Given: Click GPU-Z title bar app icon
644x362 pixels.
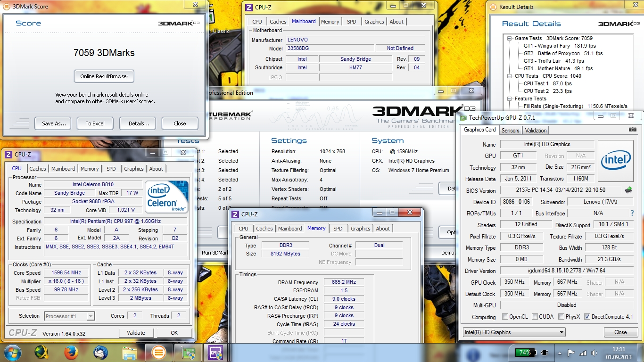Looking at the screenshot, I should click(463, 117).
